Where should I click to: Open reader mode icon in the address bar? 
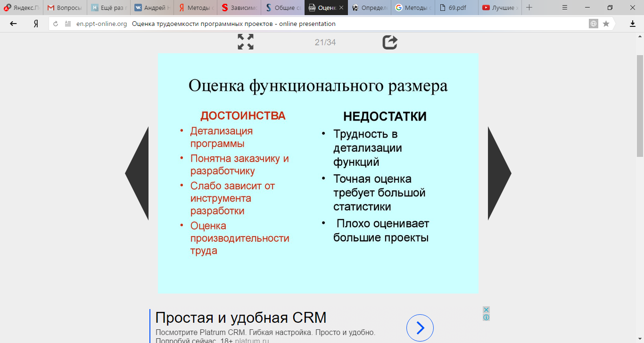(68, 24)
